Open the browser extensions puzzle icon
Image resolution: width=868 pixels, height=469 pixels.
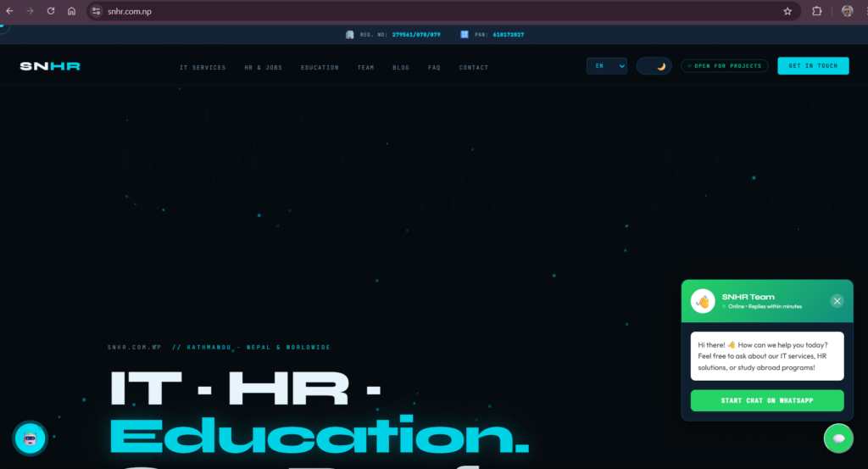(816, 11)
